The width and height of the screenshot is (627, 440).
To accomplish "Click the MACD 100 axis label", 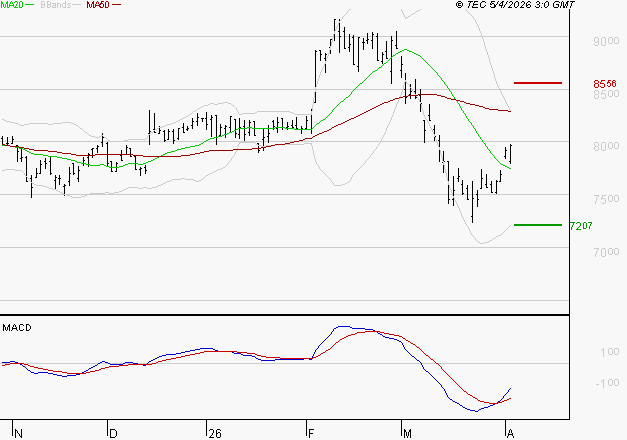I will coord(610,352).
